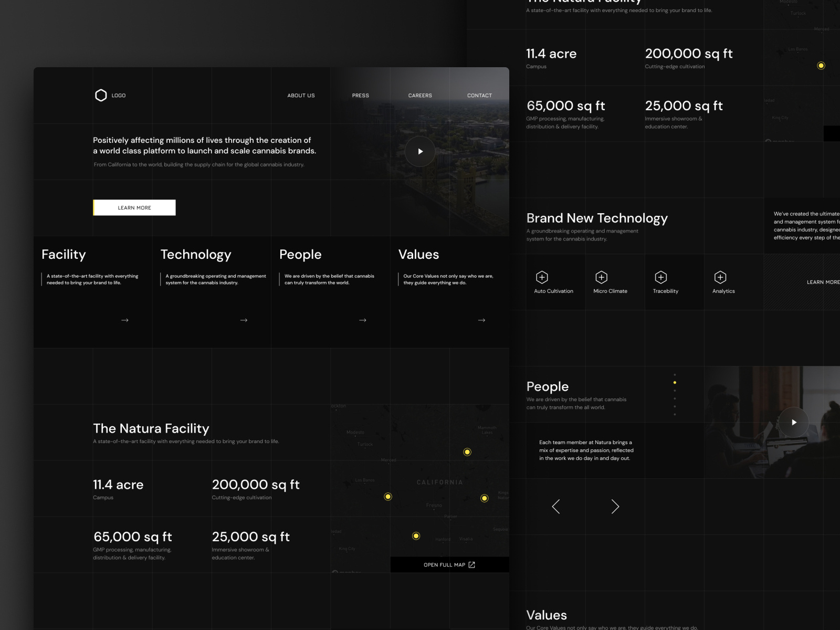Expand the Facility card via its arrow
840x630 pixels.
[124, 320]
